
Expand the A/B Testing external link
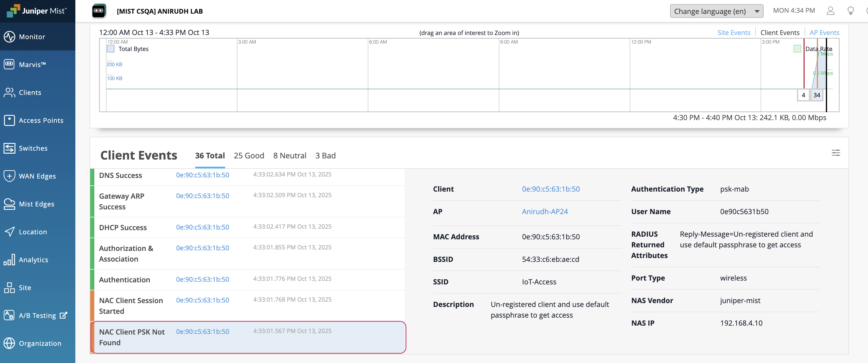click(64, 315)
